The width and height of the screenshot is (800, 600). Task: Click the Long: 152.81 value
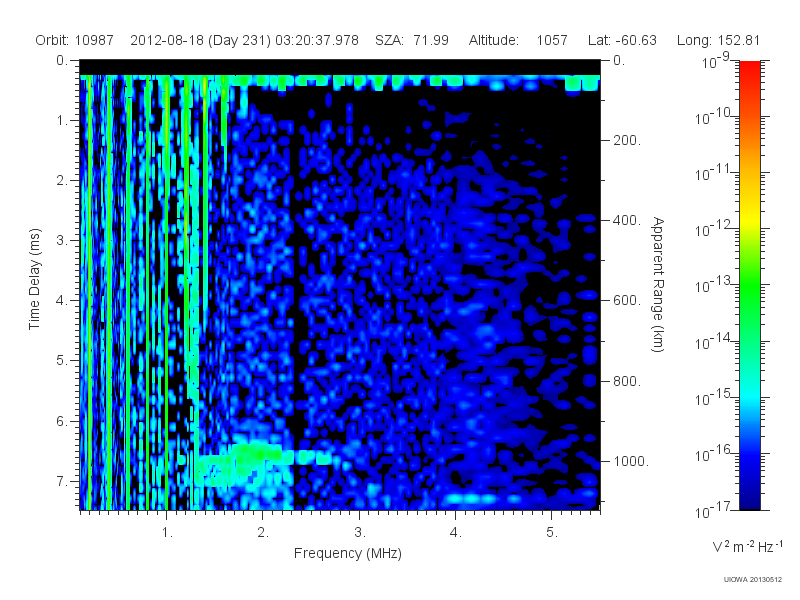tap(718, 40)
